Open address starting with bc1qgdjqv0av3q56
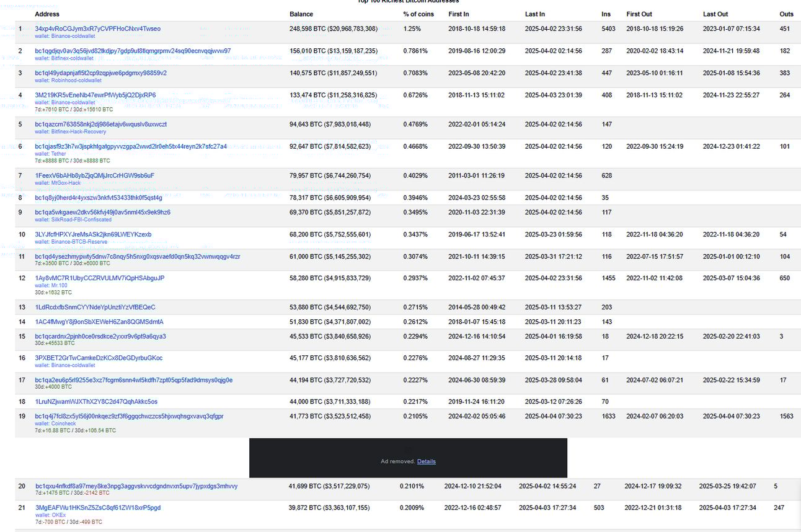 click(x=133, y=51)
